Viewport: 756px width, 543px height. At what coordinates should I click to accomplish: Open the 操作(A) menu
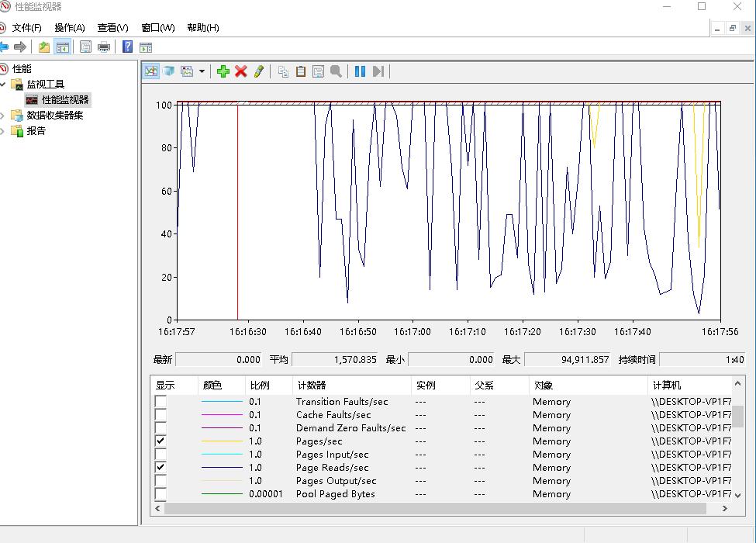pos(70,28)
